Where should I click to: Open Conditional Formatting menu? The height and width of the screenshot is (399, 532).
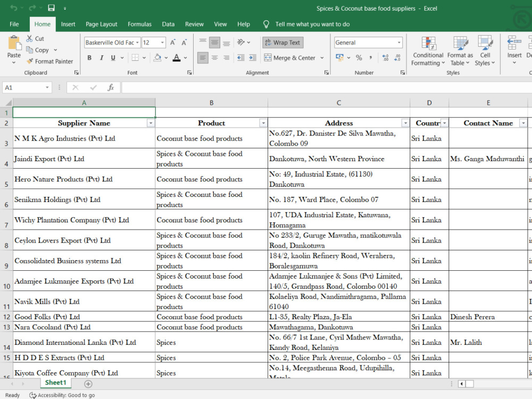coord(428,51)
